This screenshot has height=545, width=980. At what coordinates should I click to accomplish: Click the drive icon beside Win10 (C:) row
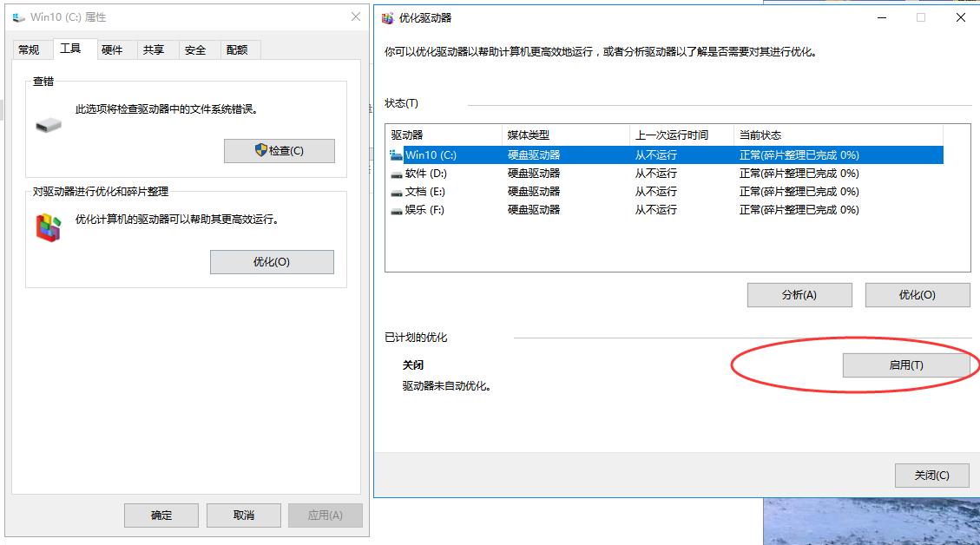click(396, 155)
